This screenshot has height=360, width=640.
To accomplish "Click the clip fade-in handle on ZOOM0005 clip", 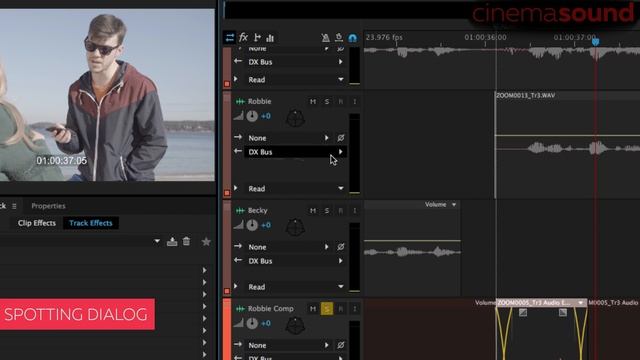I will pos(523,313).
